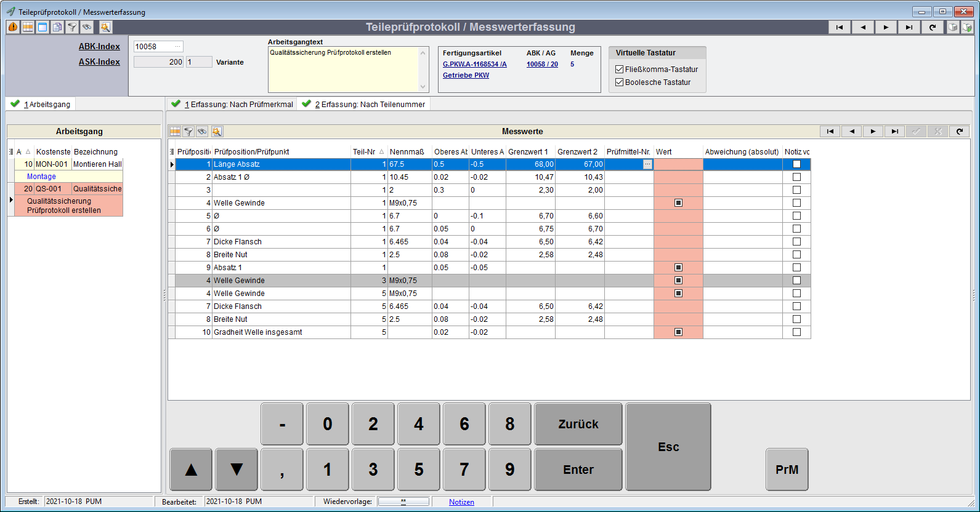
Task: Open G.PKW.A-1168534 /A article link
Action: click(475, 64)
